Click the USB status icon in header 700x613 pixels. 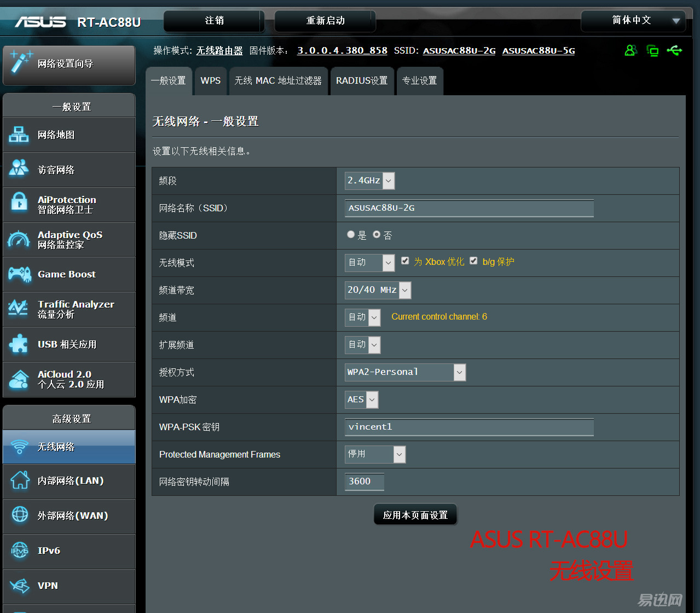pos(674,51)
